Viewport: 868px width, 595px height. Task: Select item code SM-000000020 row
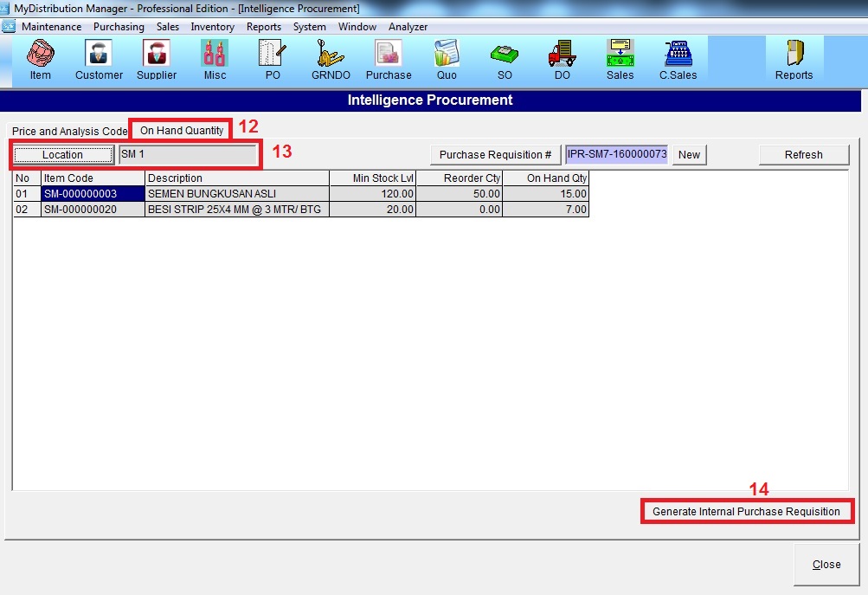pyautogui.click(x=92, y=209)
